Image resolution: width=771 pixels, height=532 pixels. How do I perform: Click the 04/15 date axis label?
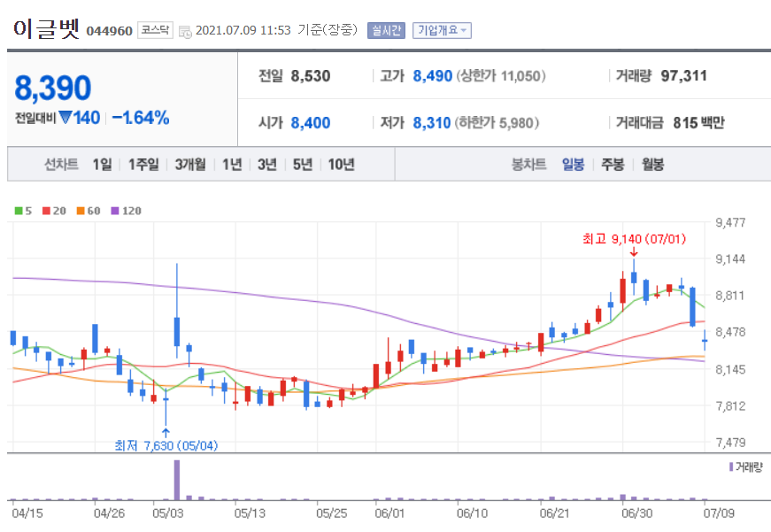pos(27,513)
